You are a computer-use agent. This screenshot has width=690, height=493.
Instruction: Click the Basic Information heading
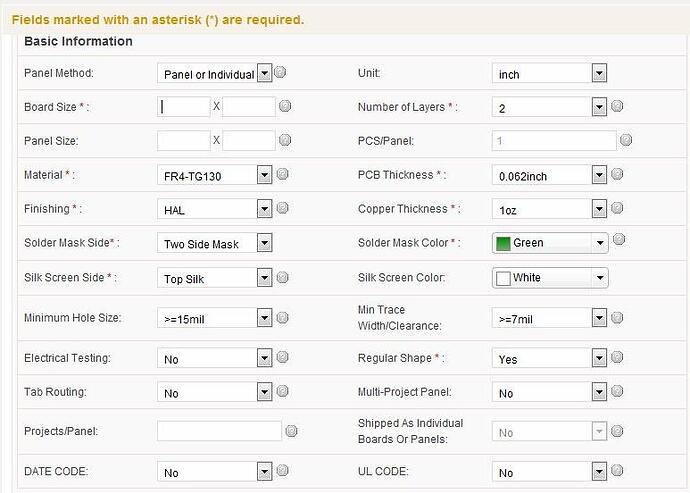(78, 41)
